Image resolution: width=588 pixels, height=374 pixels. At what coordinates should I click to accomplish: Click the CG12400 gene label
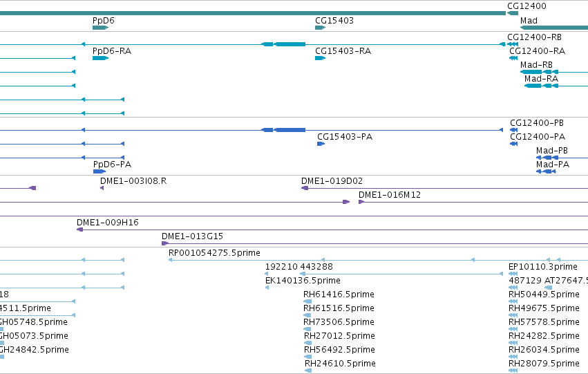coord(527,6)
